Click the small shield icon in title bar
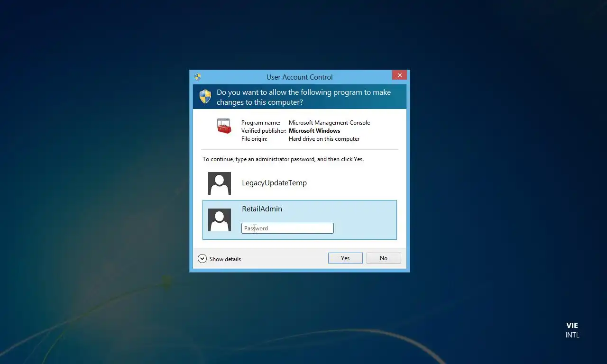The image size is (607, 364). point(198,77)
